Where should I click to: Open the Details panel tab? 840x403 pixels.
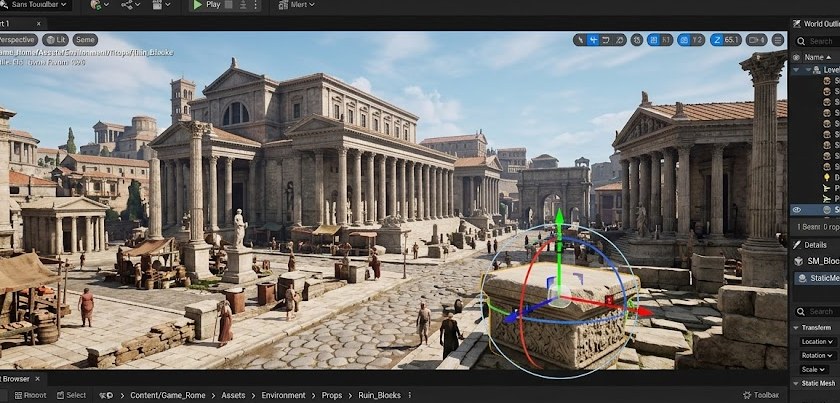[x=811, y=245]
